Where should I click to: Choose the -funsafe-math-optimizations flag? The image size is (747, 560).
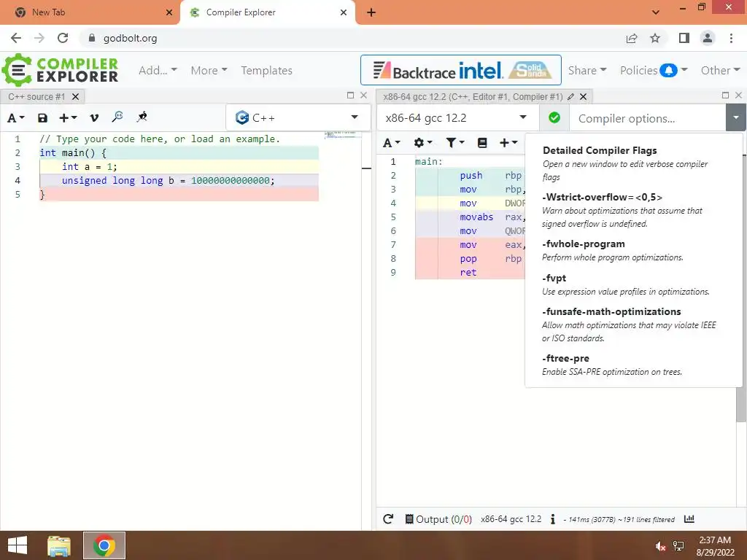(x=634, y=324)
